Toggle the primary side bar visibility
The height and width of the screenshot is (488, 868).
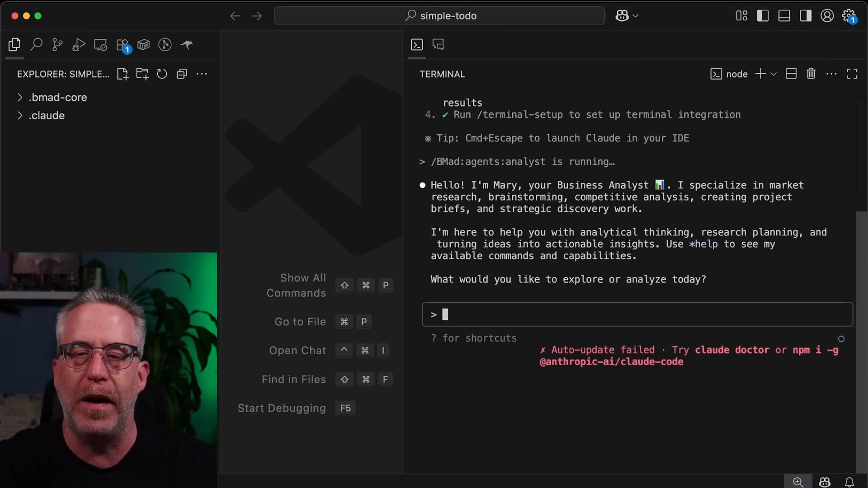click(763, 16)
